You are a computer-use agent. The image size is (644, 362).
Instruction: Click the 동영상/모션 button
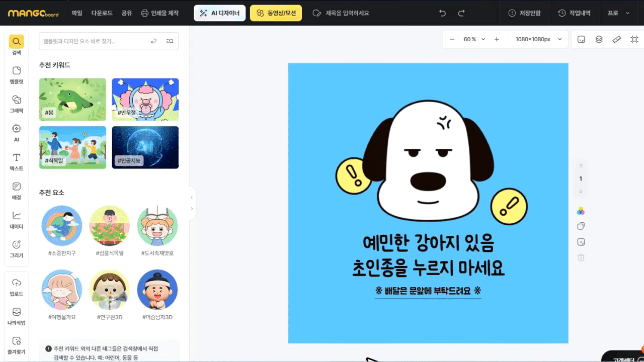click(276, 13)
